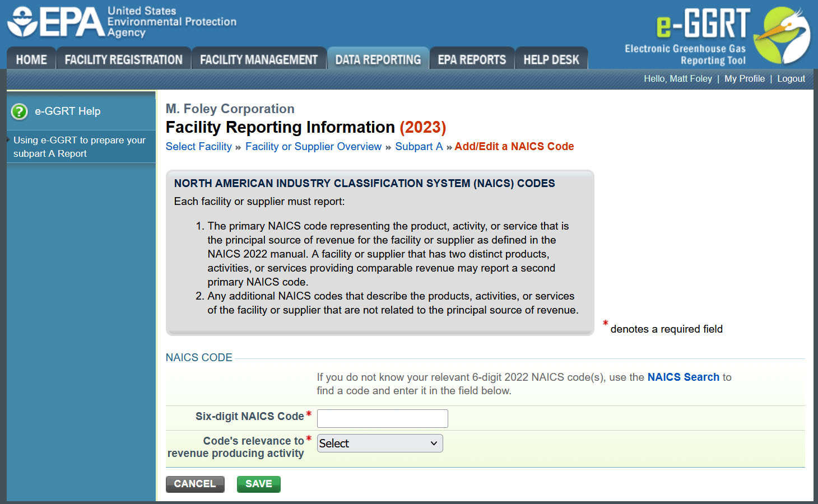Click the CANCEL button
The image size is (818, 504).
click(195, 484)
